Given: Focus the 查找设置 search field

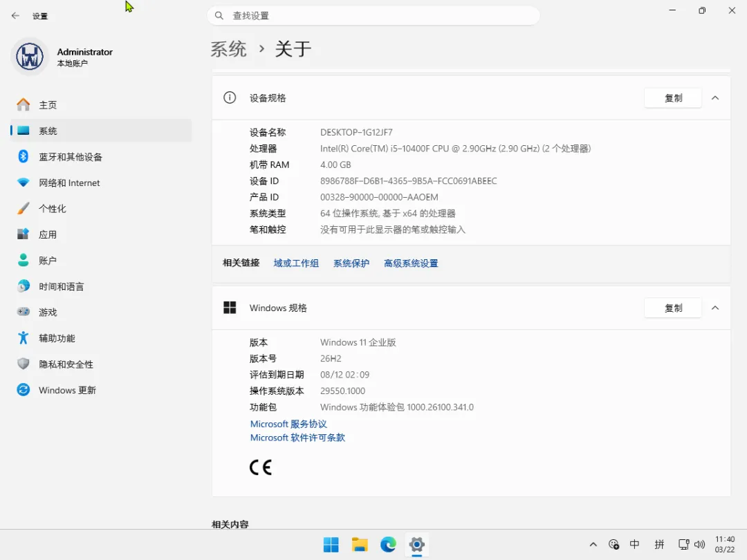Looking at the screenshot, I should (373, 16).
